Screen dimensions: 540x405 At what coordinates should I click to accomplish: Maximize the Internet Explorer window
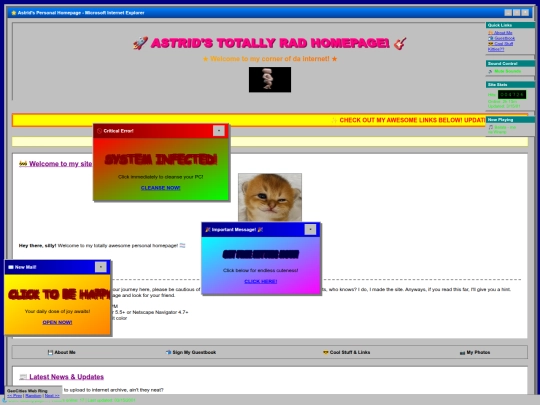click(517, 13)
